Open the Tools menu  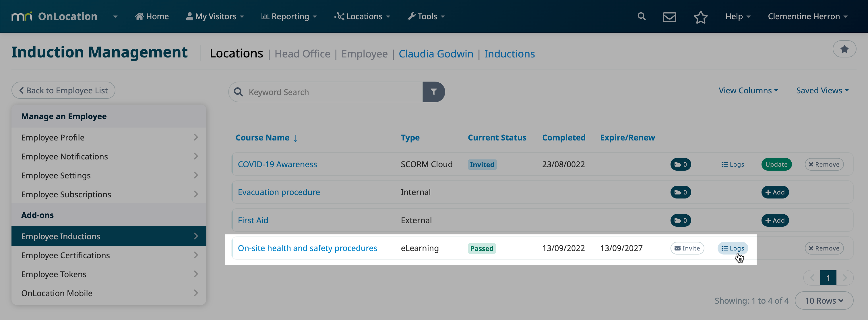pos(426,16)
